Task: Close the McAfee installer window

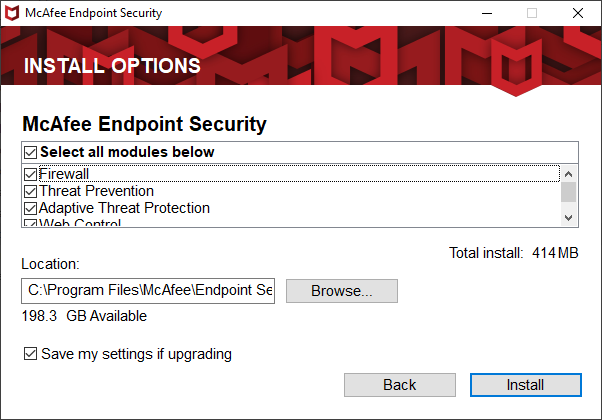Action: 578,13
